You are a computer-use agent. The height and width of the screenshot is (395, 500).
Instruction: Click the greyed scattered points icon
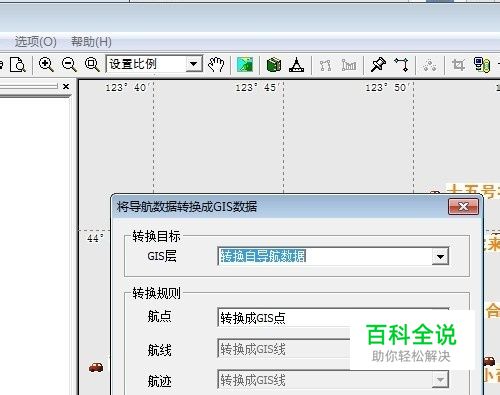[x=430, y=65]
